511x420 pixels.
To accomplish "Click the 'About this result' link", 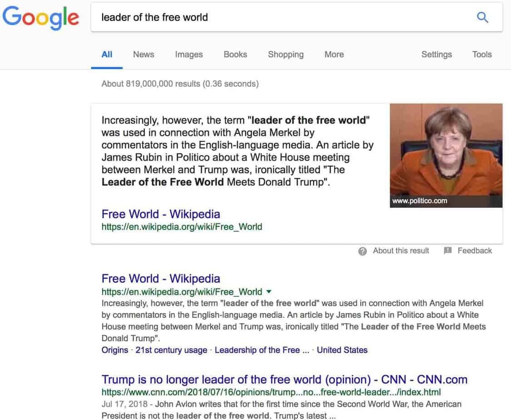I will pyautogui.click(x=401, y=250).
